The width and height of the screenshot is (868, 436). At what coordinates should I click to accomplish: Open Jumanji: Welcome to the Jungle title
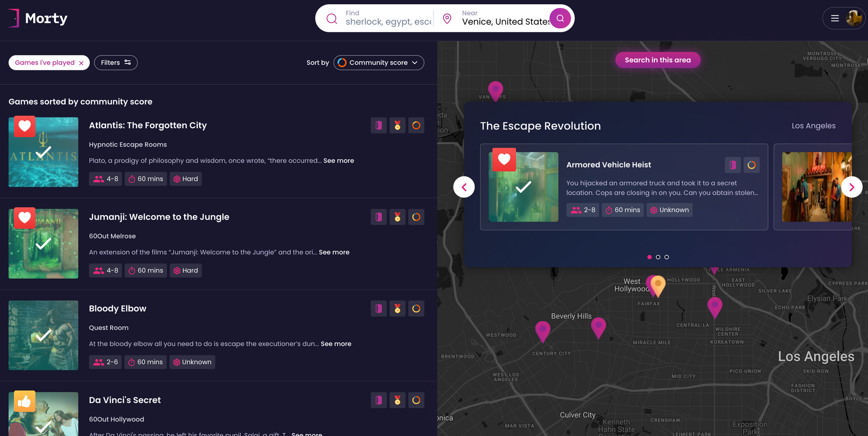point(159,217)
